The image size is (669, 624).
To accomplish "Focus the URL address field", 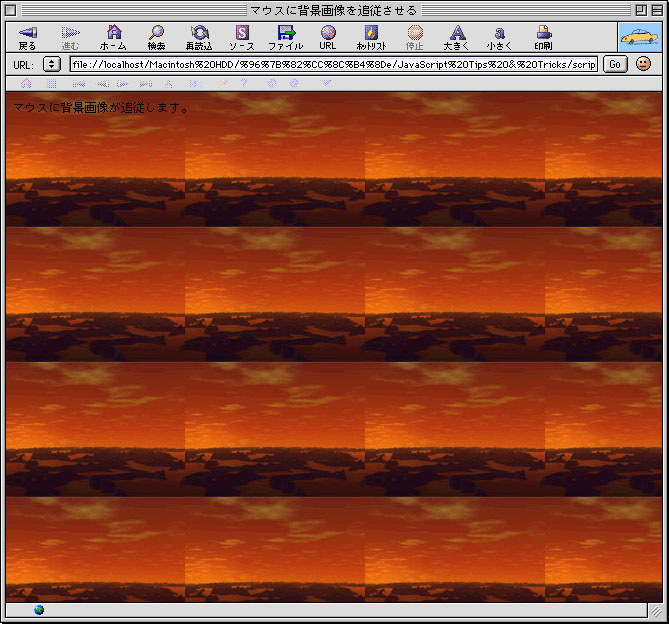I will tap(334, 64).
